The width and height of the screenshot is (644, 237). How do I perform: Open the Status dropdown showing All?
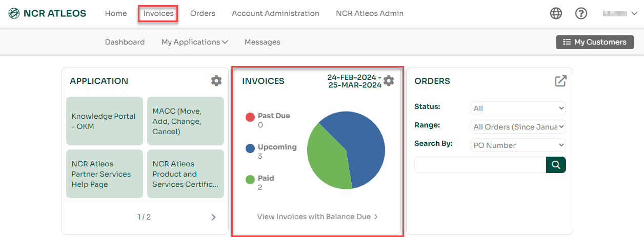point(518,109)
